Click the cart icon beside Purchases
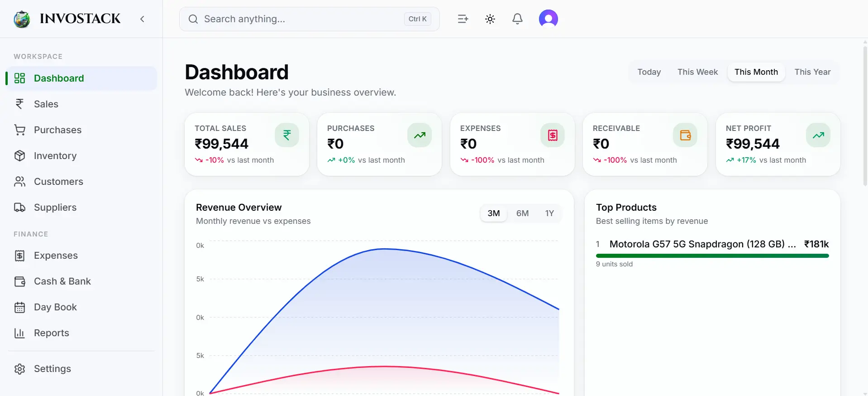The image size is (868, 396). (x=19, y=130)
